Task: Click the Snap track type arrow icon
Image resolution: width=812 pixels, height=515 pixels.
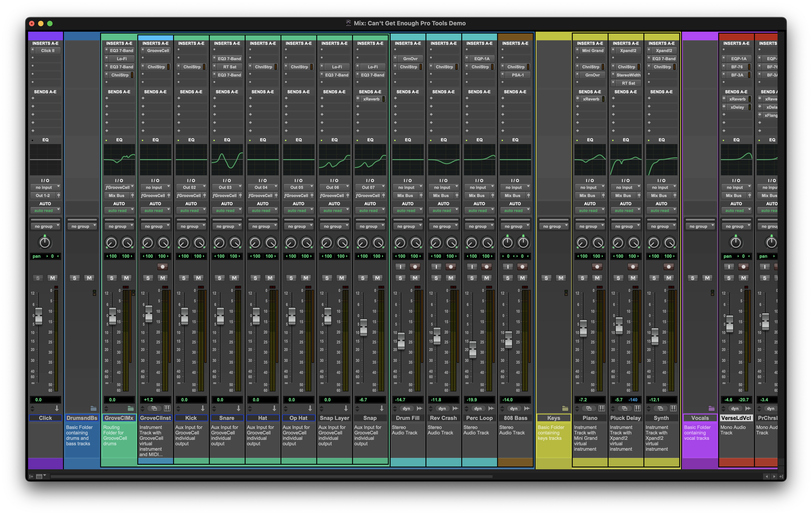Action: click(381, 408)
